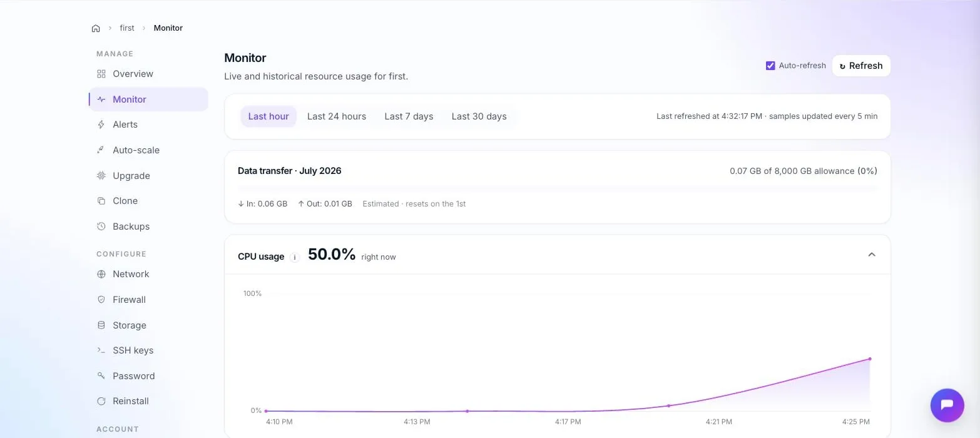Viewport: 980px width, 438px height.
Task: Open Firewall configuration
Action: point(148,300)
